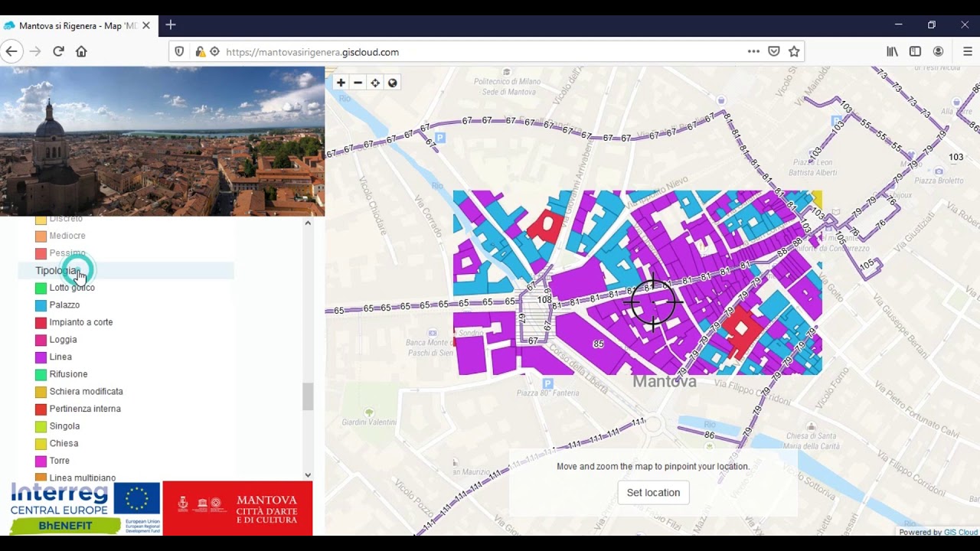This screenshot has width=980, height=551.
Task: Reload the page with the refresh icon
Action: (58, 51)
